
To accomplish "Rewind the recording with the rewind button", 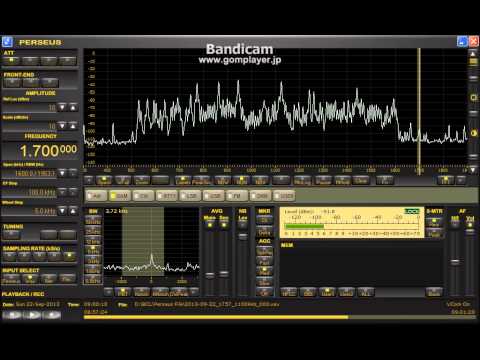I will point(12,314).
